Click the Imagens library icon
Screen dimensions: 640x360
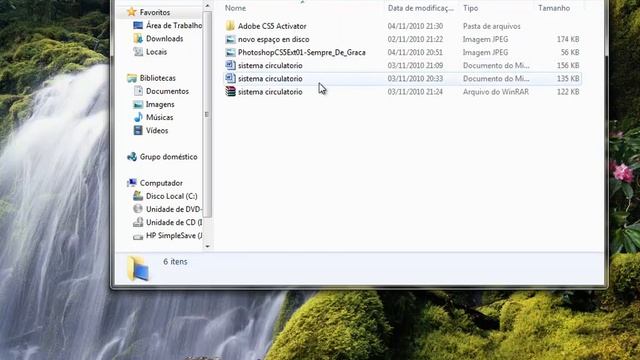pyautogui.click(x=138, y=104)
